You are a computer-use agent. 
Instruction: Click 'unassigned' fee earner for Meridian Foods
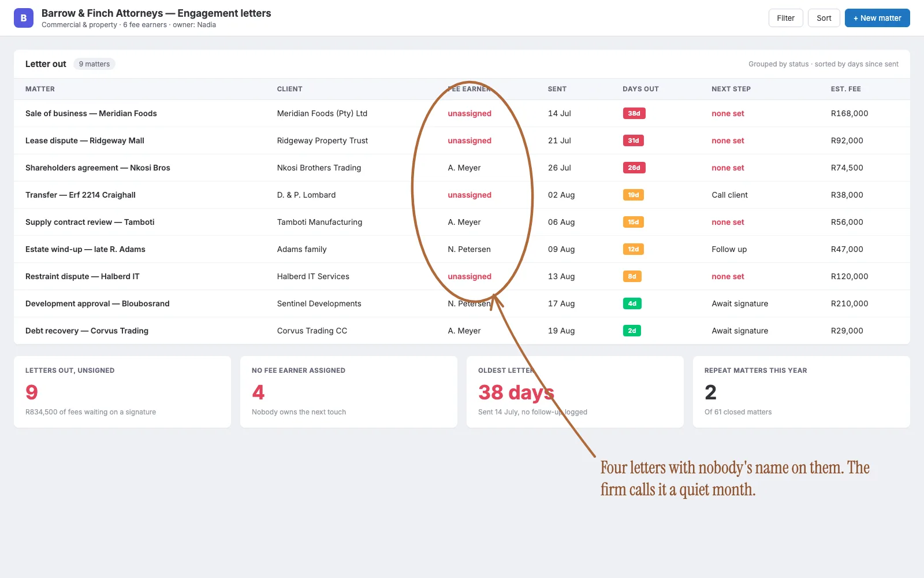[470, 113]
